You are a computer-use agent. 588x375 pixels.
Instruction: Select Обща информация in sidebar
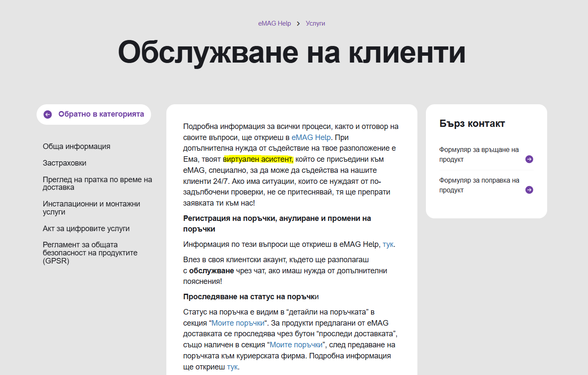click(77, 146)
